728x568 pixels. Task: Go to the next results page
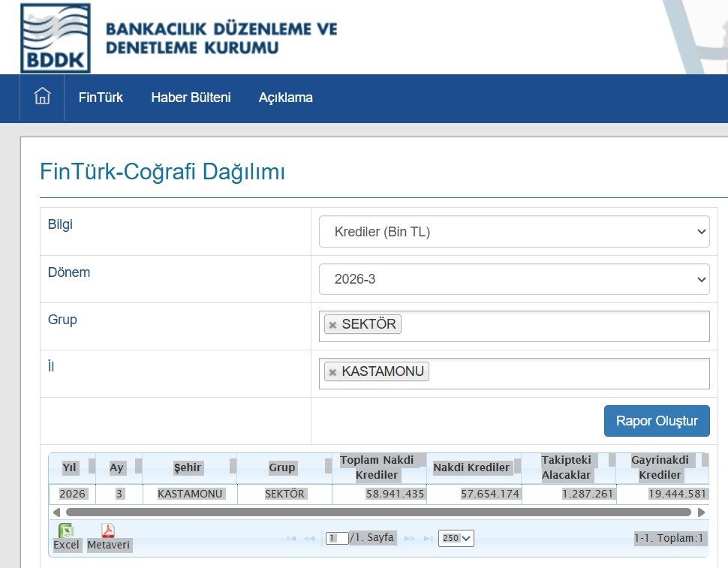(409, 538)
